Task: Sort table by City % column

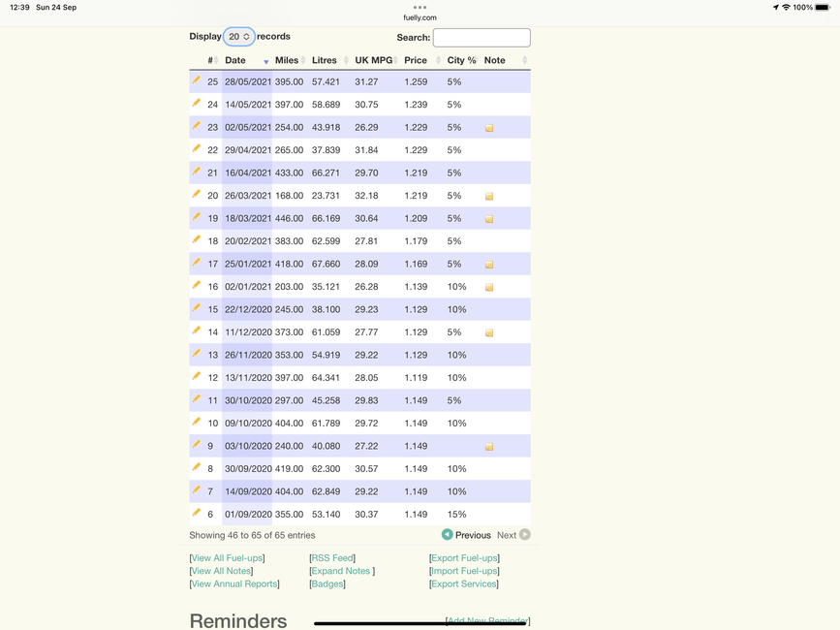Action: pyautogui.click(x=462, y=60)
